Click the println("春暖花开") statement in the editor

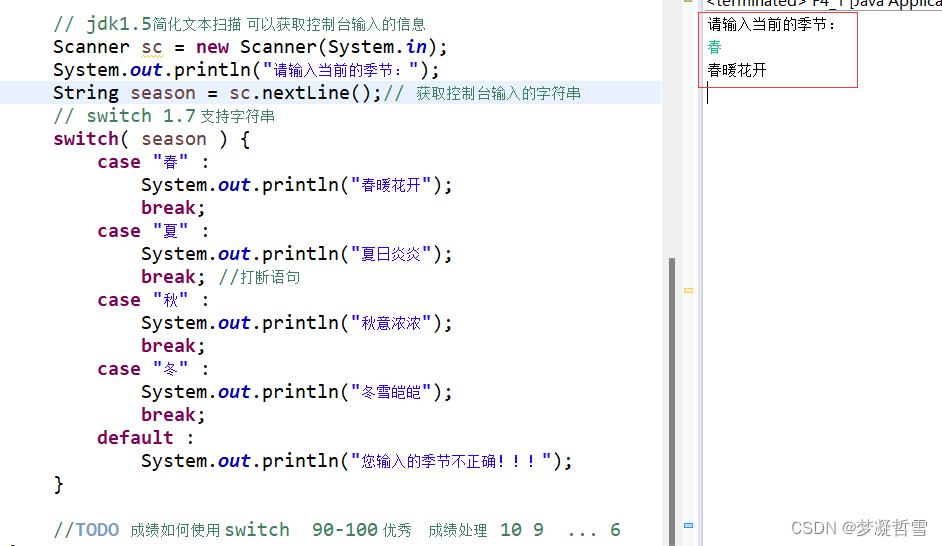(296, 185)
